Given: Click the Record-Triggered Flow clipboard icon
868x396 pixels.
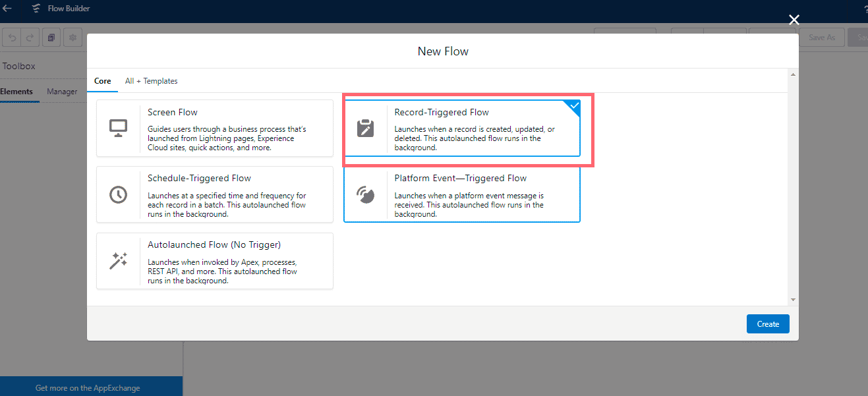Looking at the screenshot, I should coord(365,128).
